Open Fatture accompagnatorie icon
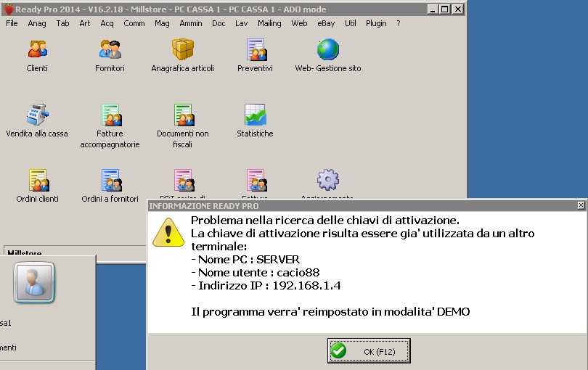Screen dimensions: 588x370 click(111, 115)
